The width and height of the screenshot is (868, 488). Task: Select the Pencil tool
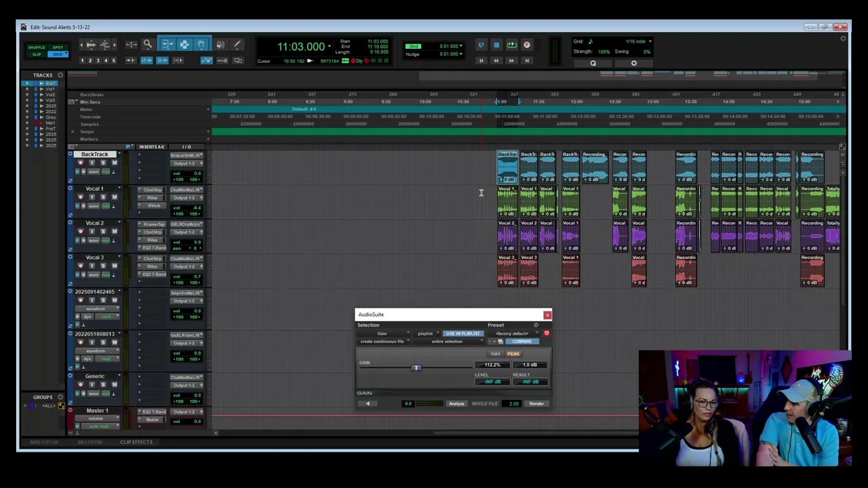[x=237, y=45]
